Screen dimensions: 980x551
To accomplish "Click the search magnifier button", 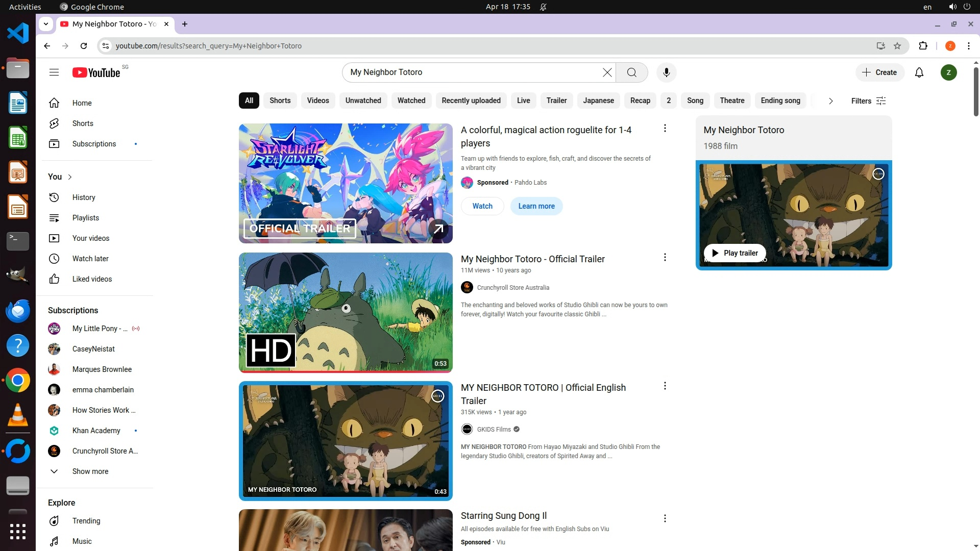I will coord(631,72).
